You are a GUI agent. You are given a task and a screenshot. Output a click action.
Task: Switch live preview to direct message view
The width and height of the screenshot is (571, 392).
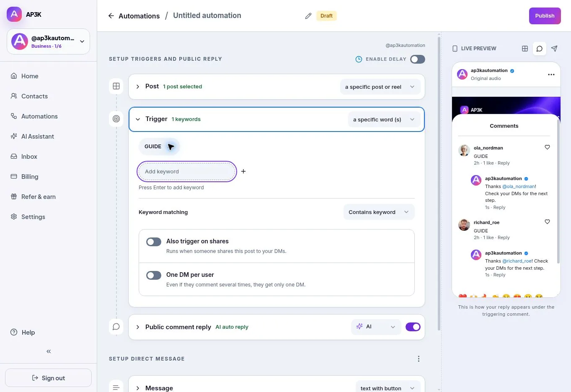(554, 49)
